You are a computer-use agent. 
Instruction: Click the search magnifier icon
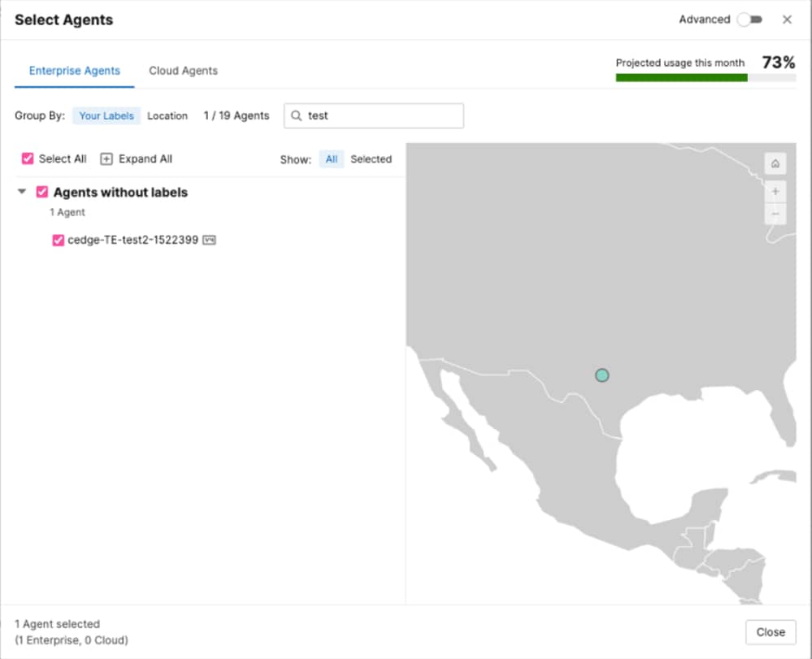[x=297, y=116]
